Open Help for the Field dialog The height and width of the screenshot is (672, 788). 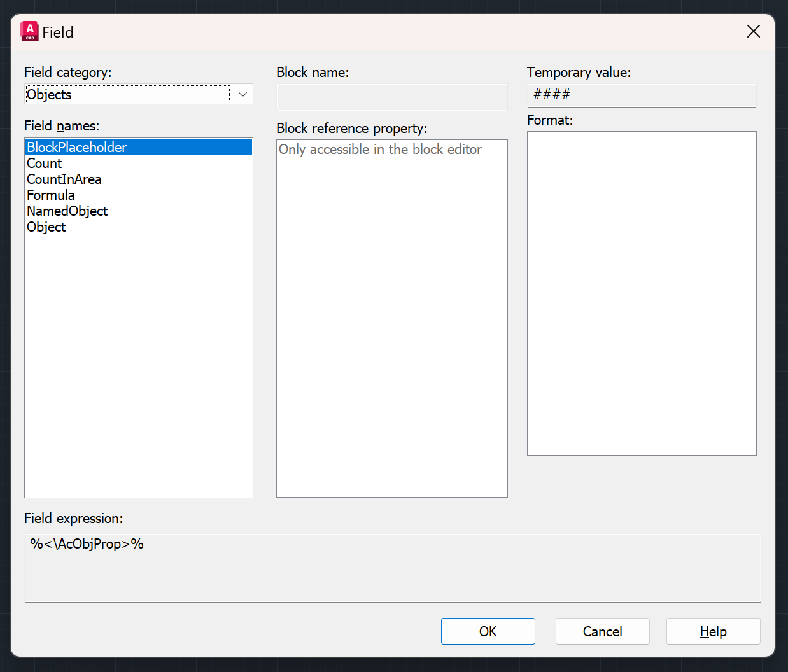click(x=713, y=631)
